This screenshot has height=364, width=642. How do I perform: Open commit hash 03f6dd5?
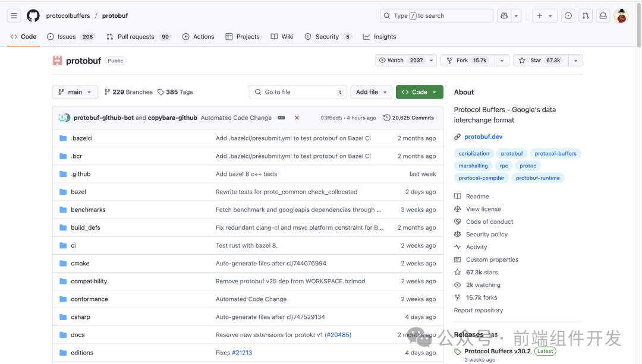(331, 118)
